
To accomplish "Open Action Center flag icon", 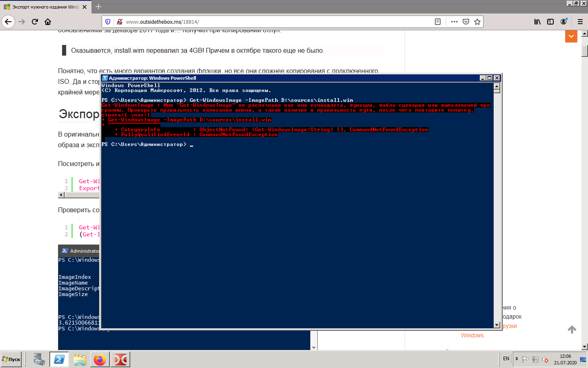I will click(526, 359).
